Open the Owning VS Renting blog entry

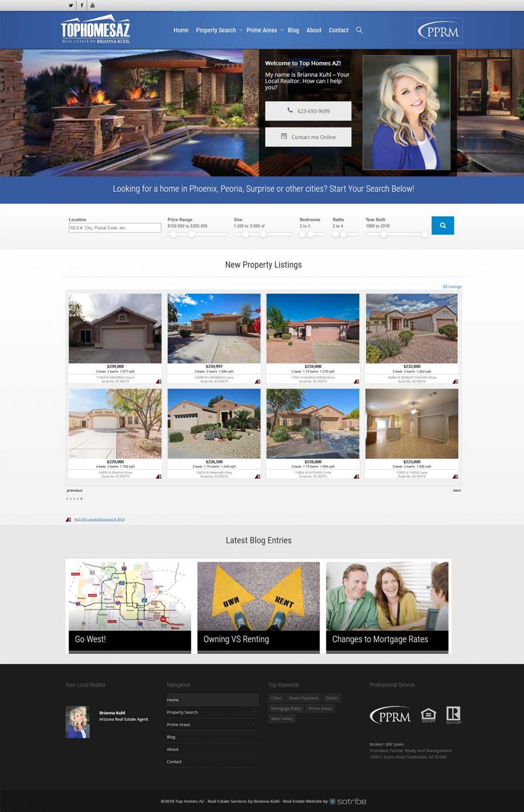pos(258,607)
